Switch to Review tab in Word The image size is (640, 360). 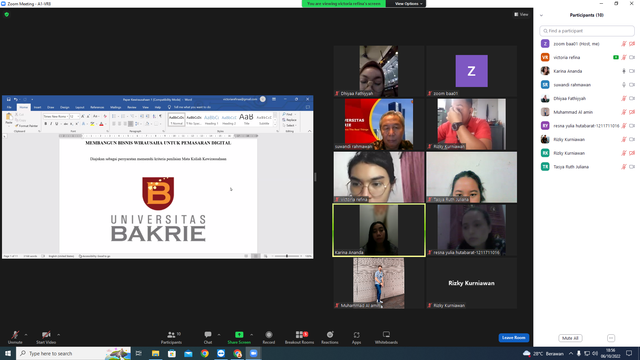[x=131, y=107]
